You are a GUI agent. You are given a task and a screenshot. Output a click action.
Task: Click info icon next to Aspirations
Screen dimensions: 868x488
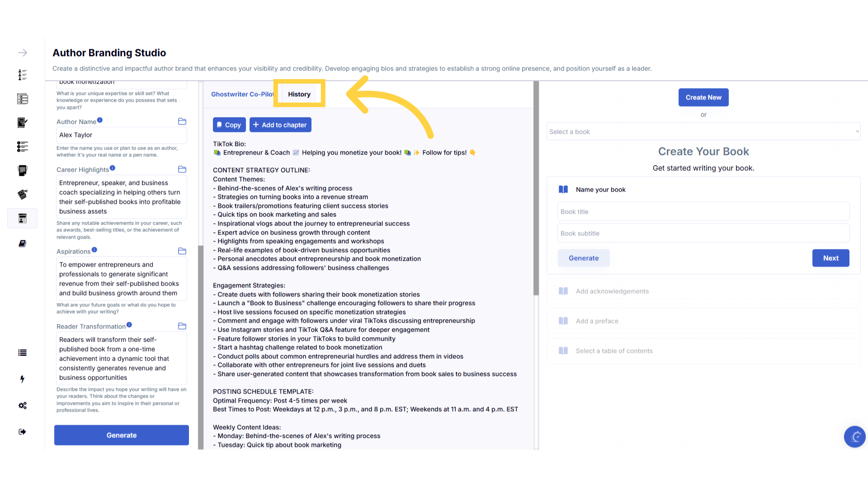(x=94, y=250)
